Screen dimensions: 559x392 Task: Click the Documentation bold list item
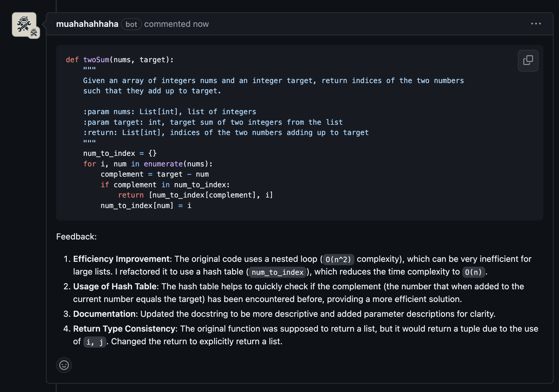click(x=104, y=314)
